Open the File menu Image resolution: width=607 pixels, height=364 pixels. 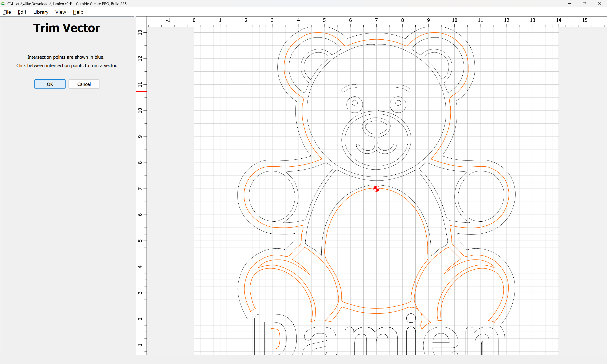(x=7, y=12)
